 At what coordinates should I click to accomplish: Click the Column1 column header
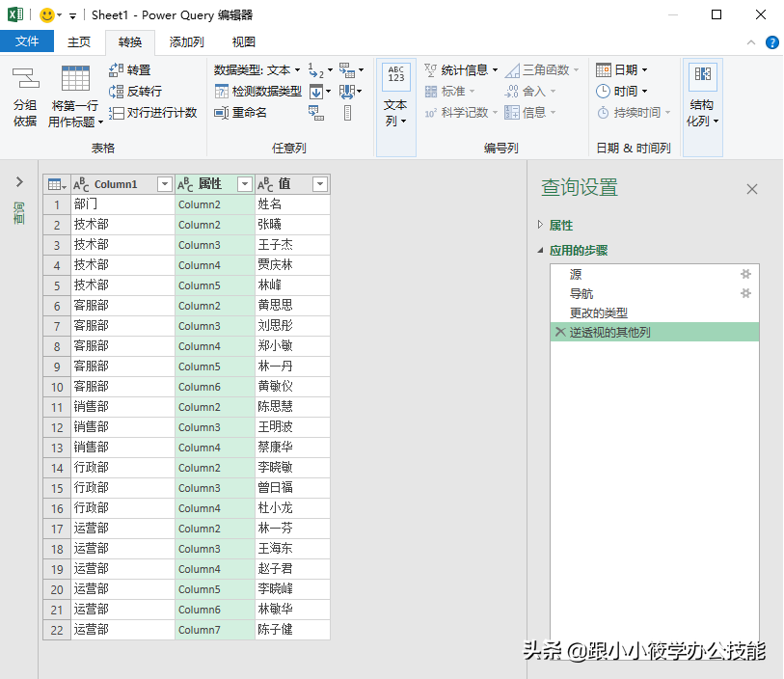[x=122, y=184]
